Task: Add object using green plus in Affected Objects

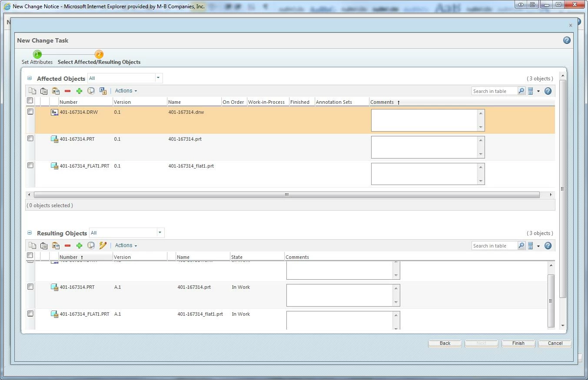Action: click(79, 91)
